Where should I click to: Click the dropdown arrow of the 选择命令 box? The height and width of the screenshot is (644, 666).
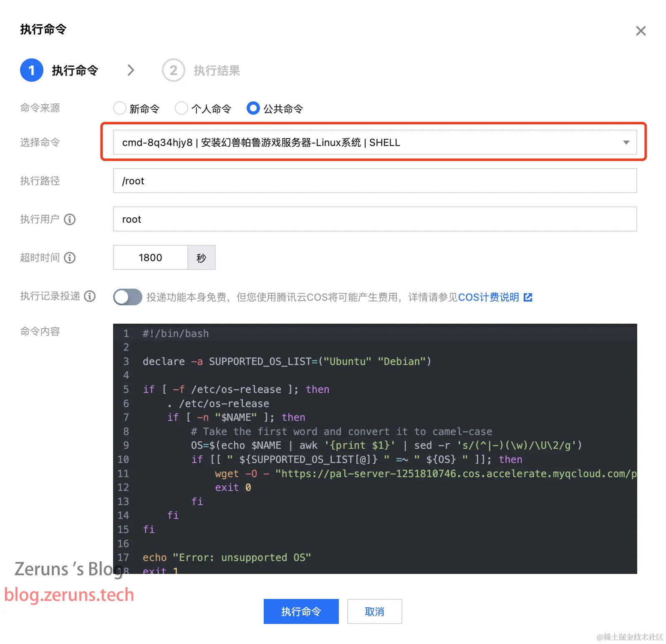pyautogui.click(x=626, y=142)
